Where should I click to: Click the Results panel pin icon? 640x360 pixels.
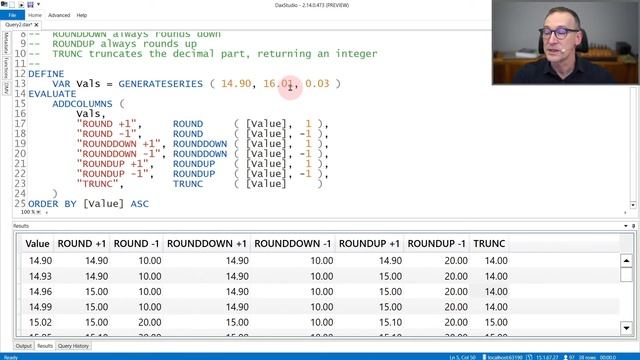633,226
